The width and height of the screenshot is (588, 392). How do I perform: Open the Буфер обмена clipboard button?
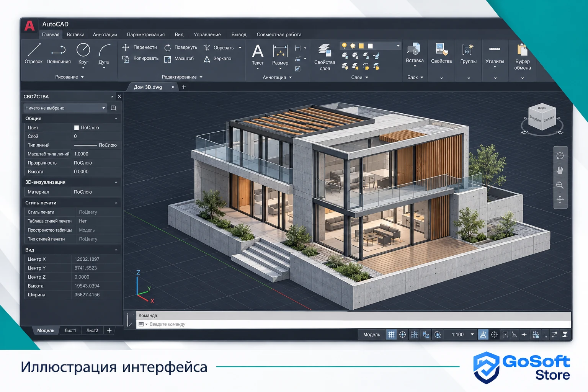coord(523,57)
